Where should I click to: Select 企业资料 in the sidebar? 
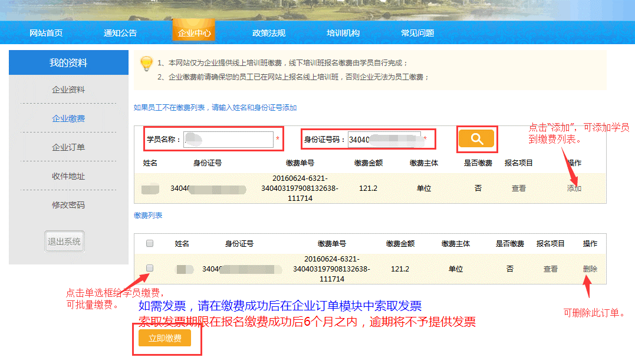[x=68, y=90]
